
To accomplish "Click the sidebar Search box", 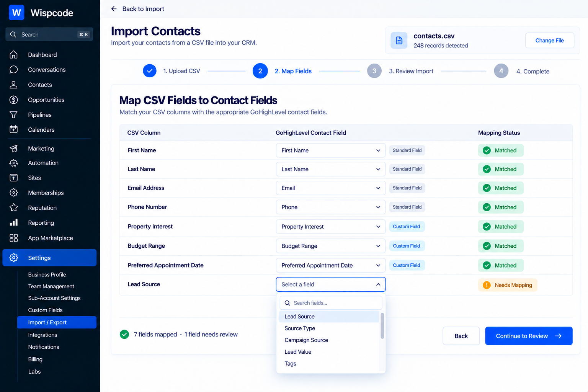I will click(49, 34).
